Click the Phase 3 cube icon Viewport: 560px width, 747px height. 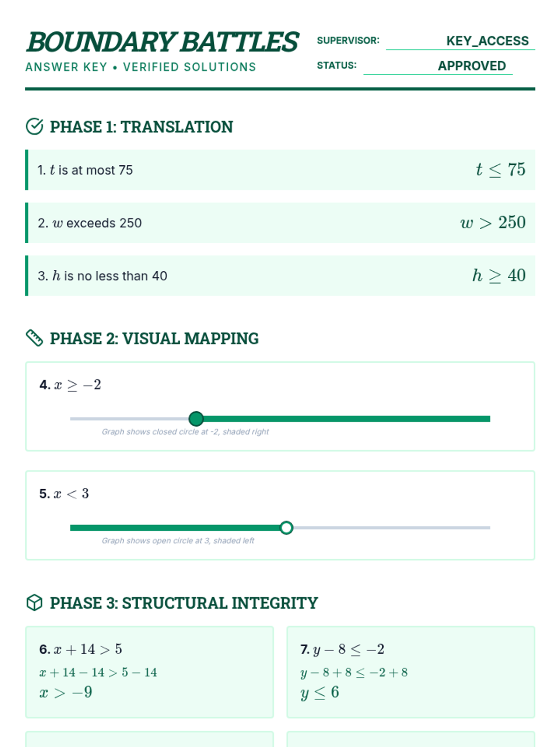click(x=35, y=603)
